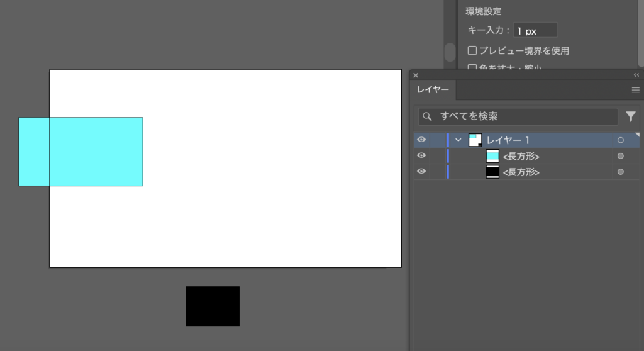644x351 pixels.
Task: Click the すべてを検索 search field
Action: 518,117
